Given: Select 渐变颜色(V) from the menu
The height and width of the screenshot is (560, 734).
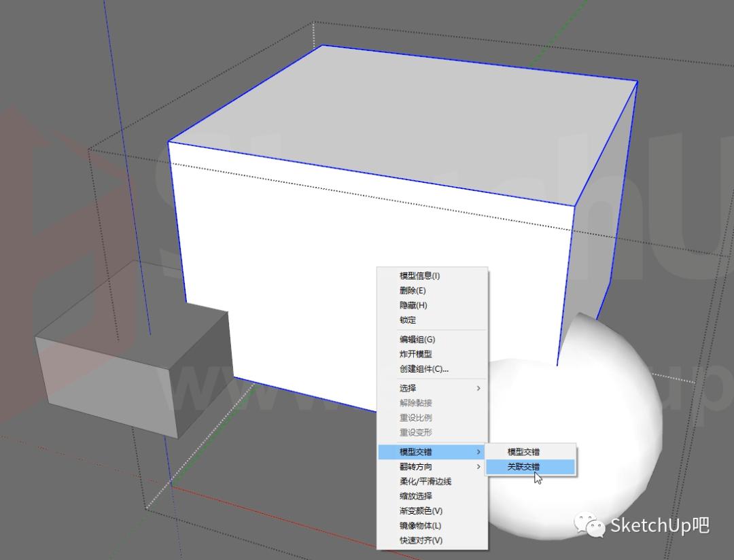Looking at the screenshot, I should (x=421, y=511).
